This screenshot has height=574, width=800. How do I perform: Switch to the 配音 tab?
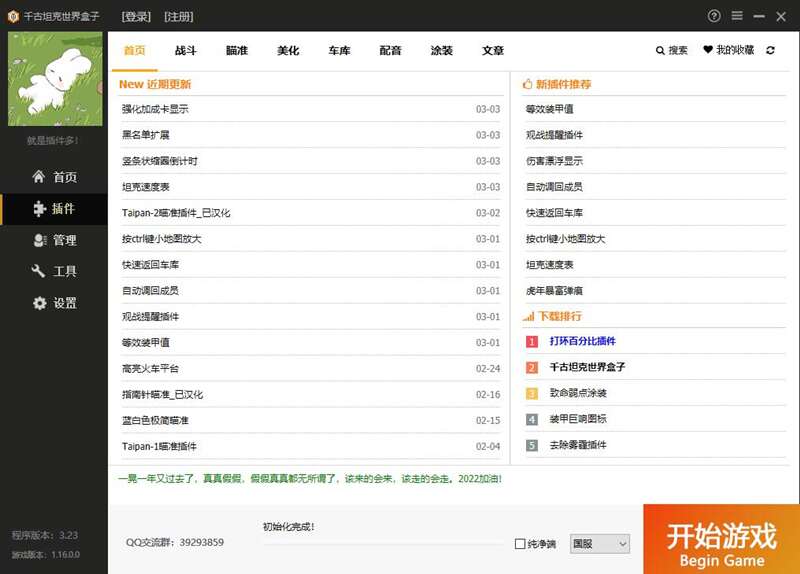[390, 51]
